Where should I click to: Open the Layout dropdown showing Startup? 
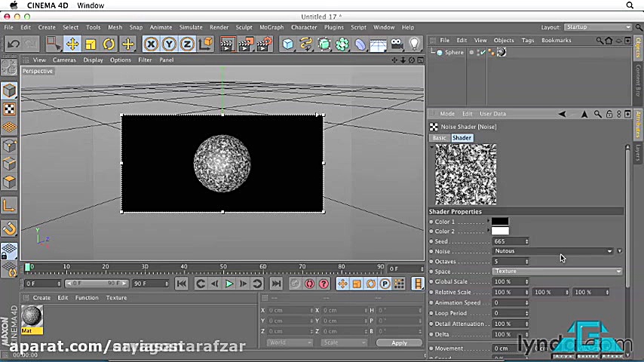[597, 27]
